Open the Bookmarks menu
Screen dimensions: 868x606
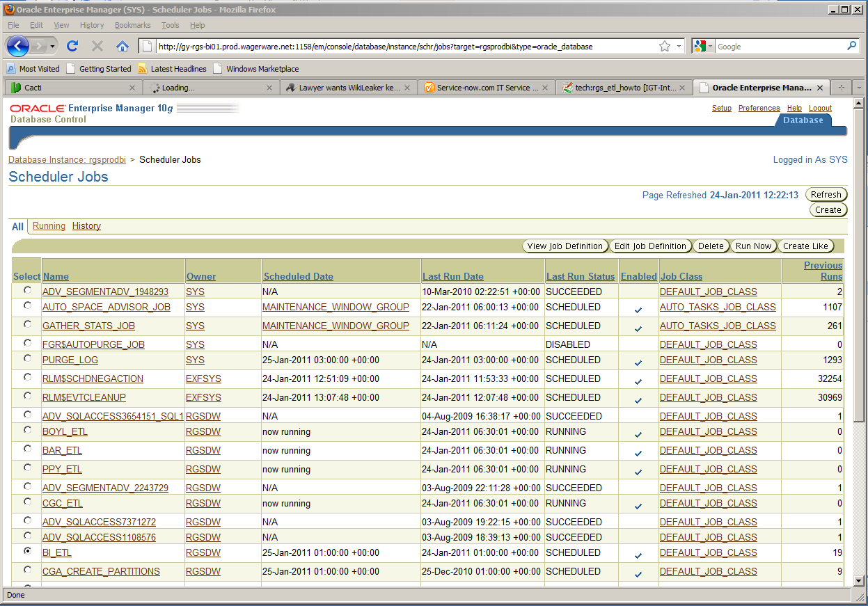coord(132,25)
